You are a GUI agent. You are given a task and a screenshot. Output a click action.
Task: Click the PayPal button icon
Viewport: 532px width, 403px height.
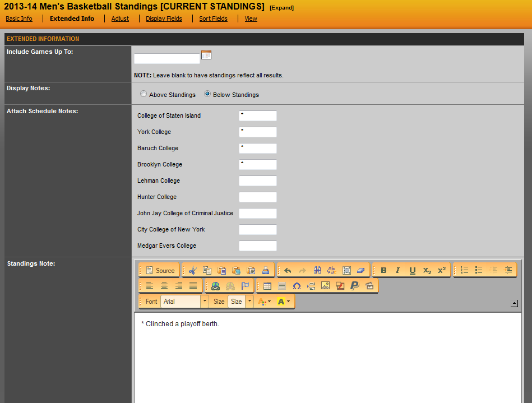coord(354,286)
